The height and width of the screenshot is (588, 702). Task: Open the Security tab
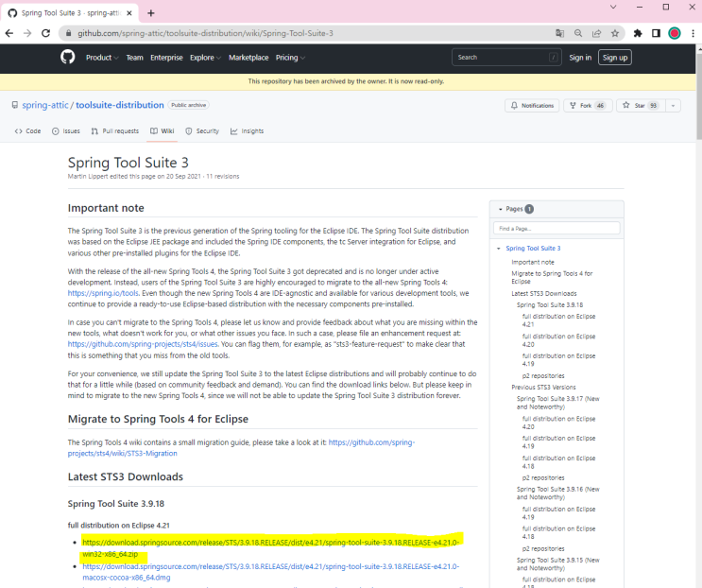[202, 131]
